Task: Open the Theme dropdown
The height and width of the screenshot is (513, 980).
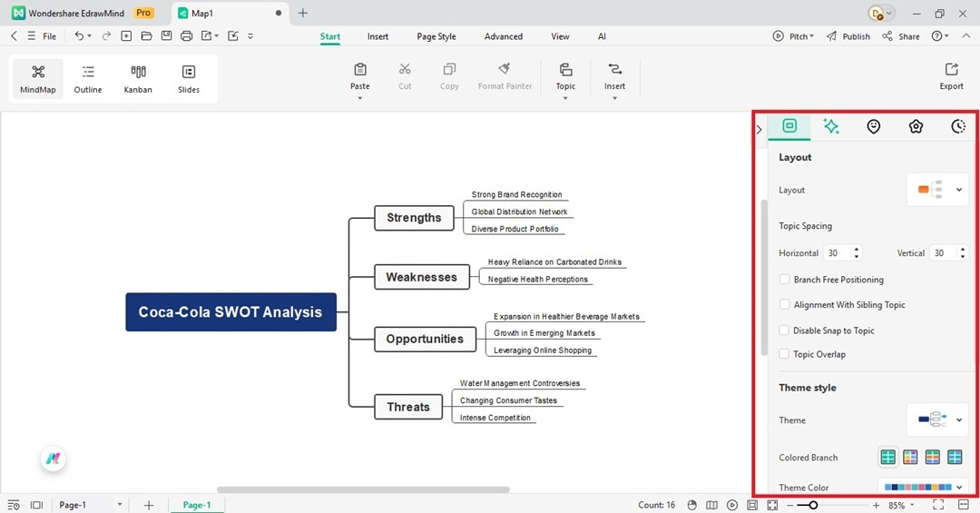Action: point(937,419)
